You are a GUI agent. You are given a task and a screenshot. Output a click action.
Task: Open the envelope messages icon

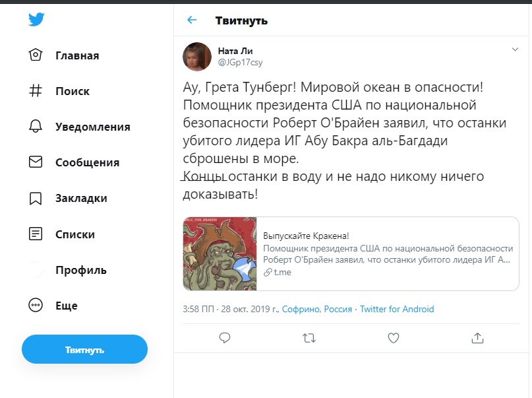(x=36, y=162)
